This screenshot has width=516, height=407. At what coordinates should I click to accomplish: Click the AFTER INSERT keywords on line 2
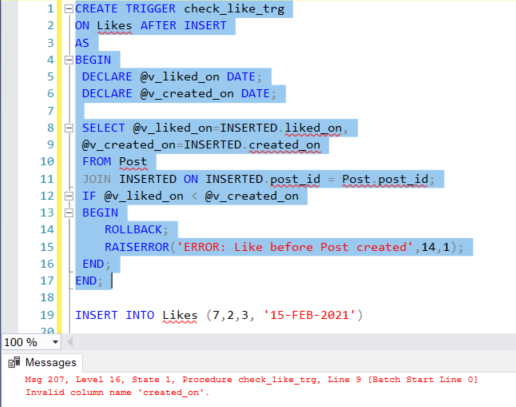point(183,26)
